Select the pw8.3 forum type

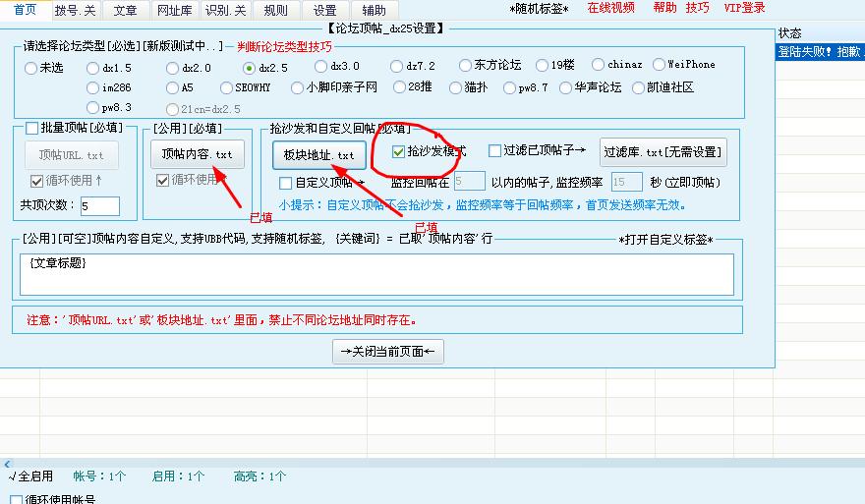[x=93, y=108]
